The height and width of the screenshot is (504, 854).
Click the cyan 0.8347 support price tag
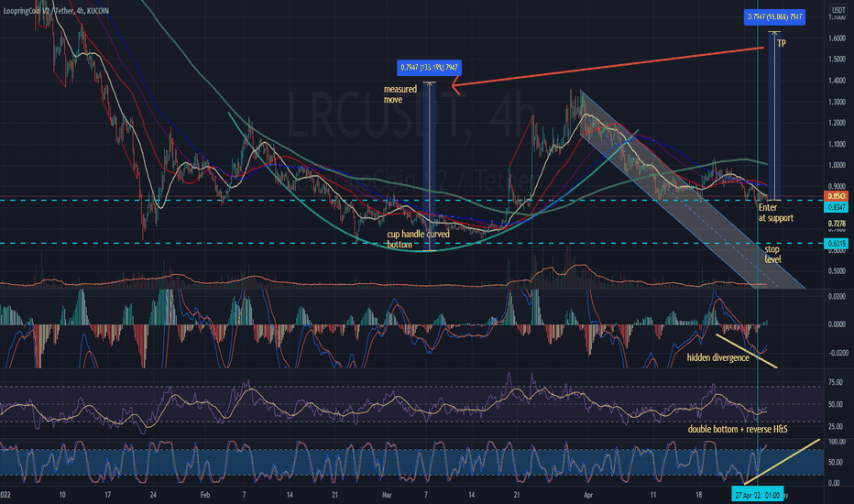click(837, 207)
